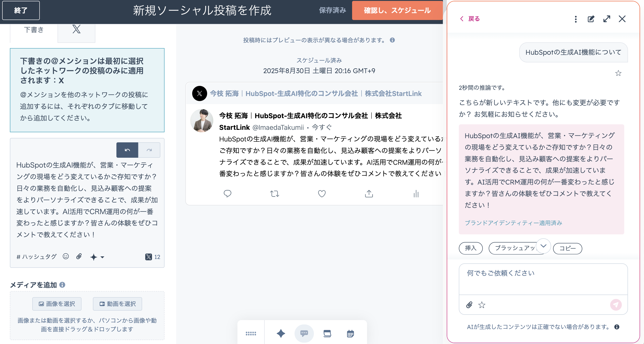
Task: Click 画像を選択 media button
Action: 57,304
